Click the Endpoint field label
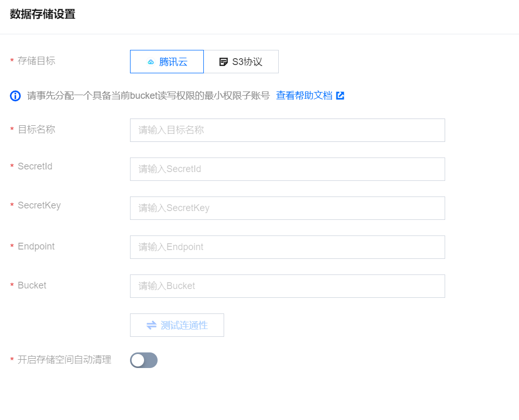The height and width of the screenshot is (420, 519). (36, 246)
